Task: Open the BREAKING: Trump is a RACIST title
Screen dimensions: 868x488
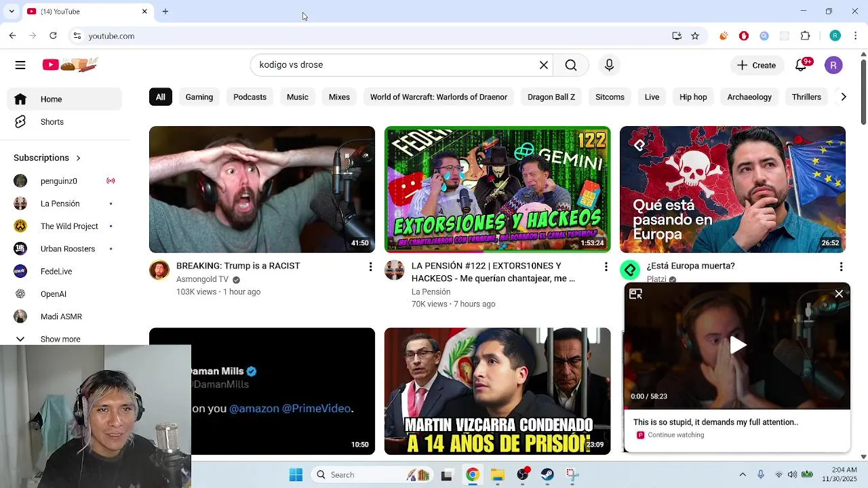Action: pyautogui.click(x=238, y=266)
